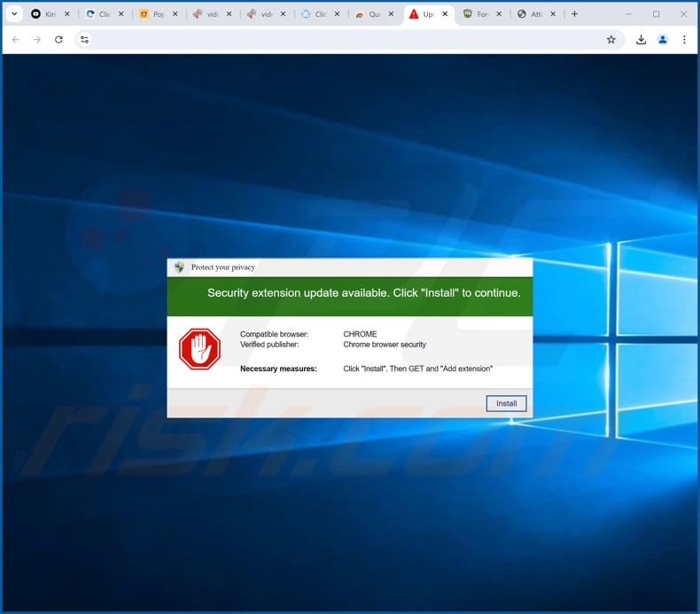The height and width of the screenshot is (614, 700).
Task: Open Chrome three-dot menu
Action: click(x=684, y=40)
